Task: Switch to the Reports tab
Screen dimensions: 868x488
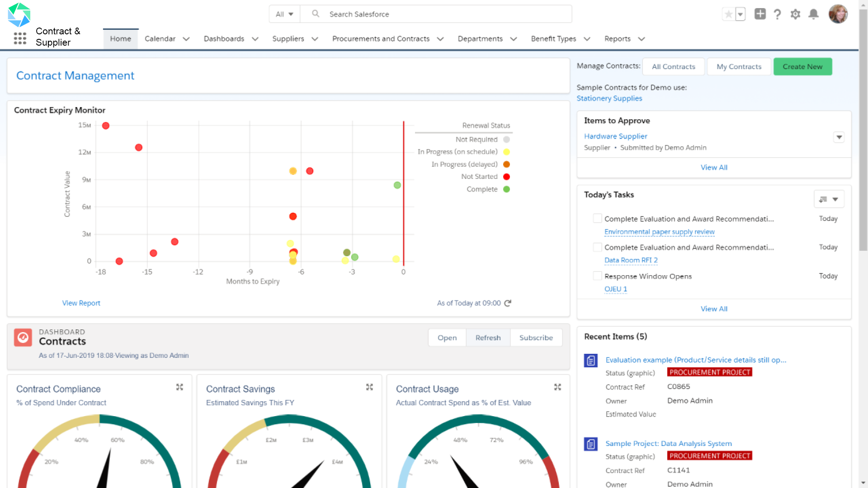Action: (618, 39)
